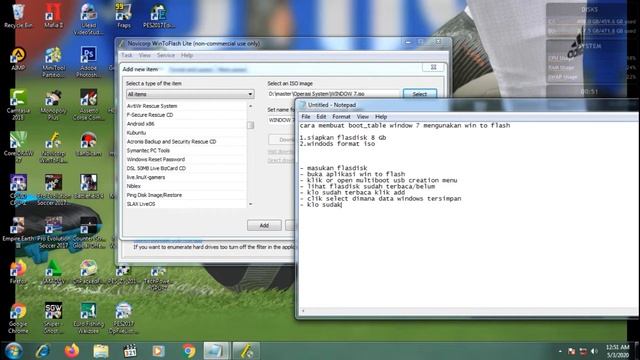Select Symantec PC Tools item
640x360 pixels.
186,150
